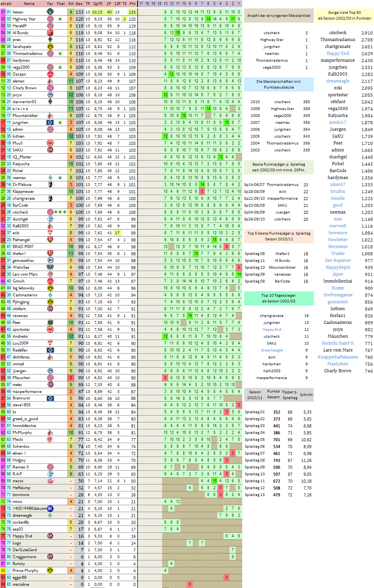Select the player name IQ_Master
Viewport: 374px width, 588px height.
pos(22,157)
